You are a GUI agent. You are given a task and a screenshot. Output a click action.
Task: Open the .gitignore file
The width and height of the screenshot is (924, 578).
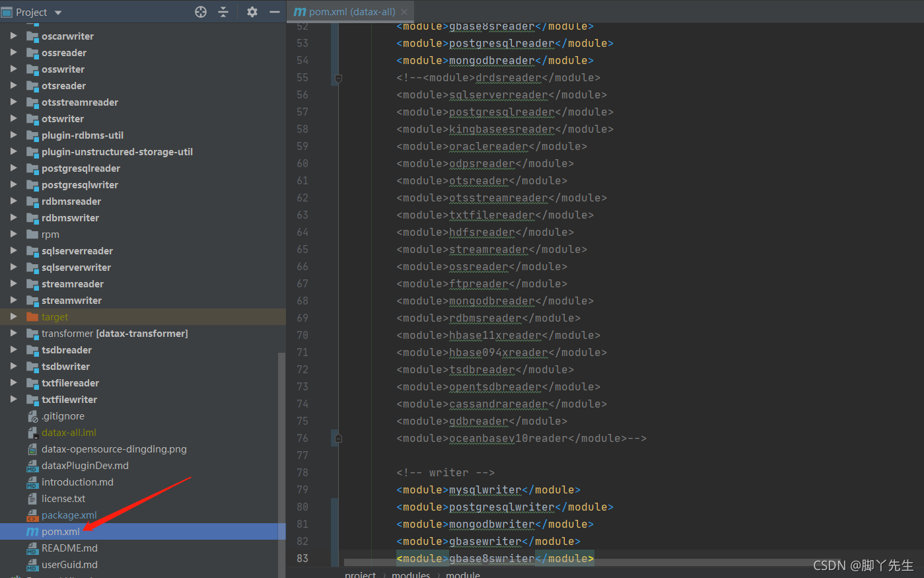(x=63, y=416)
